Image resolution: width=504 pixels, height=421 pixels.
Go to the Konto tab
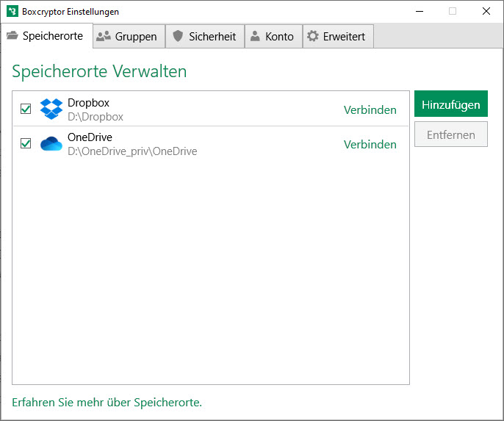tap(273, 36)
